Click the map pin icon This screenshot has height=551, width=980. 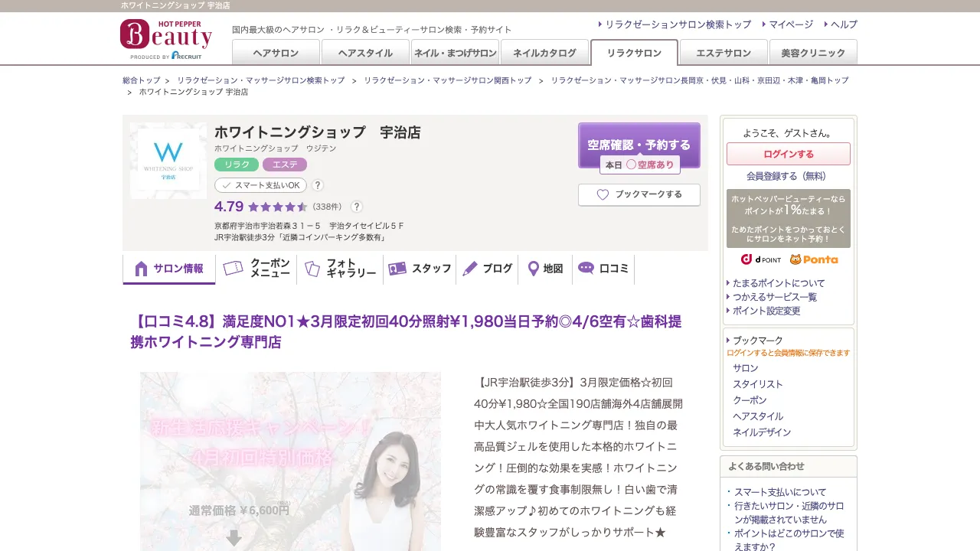pyautogui.click(x=534, y=269)
